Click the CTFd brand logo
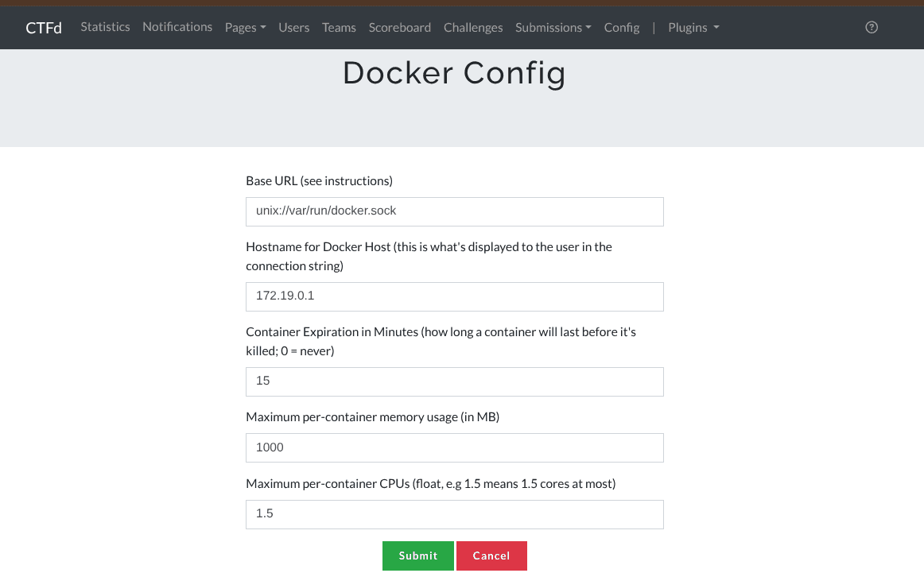Viewport: 924px width, 573px height. (44, 28)
